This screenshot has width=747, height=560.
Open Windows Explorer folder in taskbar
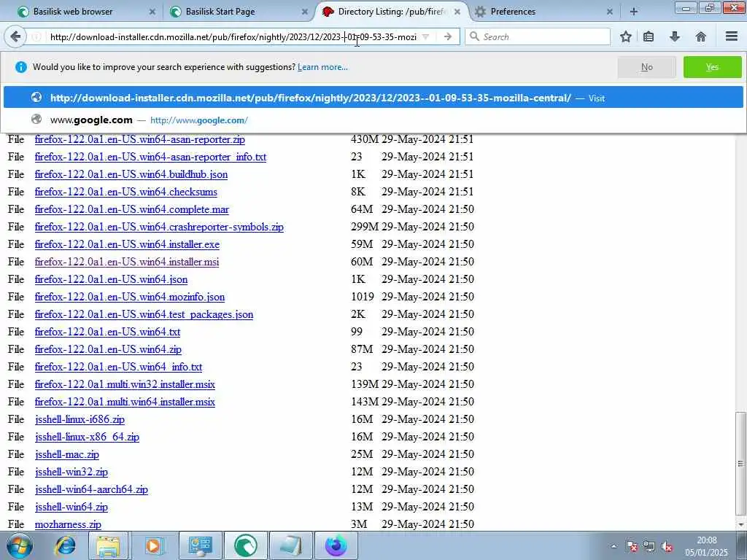click(x=108, y=545)
